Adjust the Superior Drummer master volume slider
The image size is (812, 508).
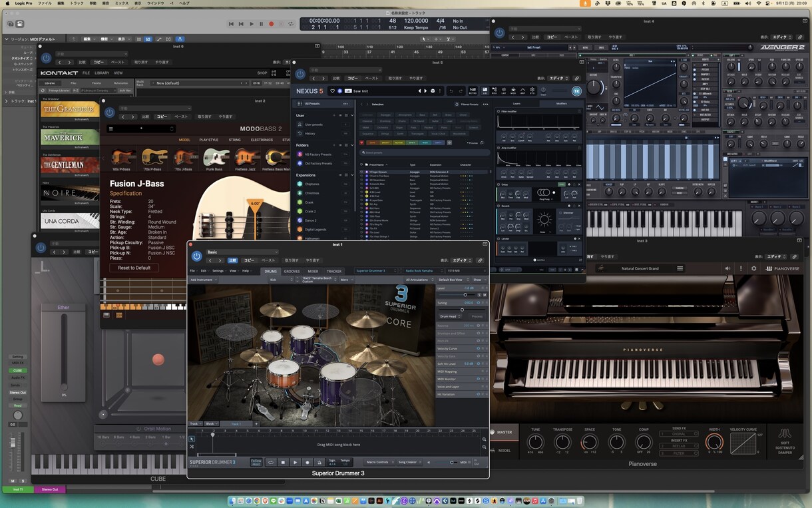coord(452,462)
